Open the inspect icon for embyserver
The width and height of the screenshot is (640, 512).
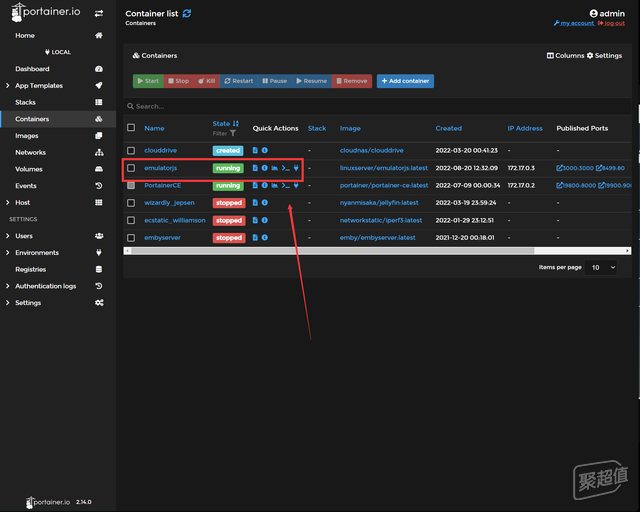[x=264, y=238]
